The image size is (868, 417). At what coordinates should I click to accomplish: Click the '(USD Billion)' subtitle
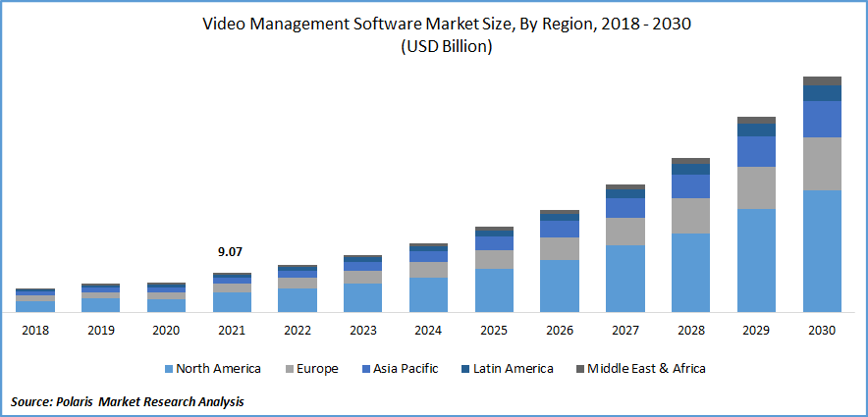tap(446, 47)
